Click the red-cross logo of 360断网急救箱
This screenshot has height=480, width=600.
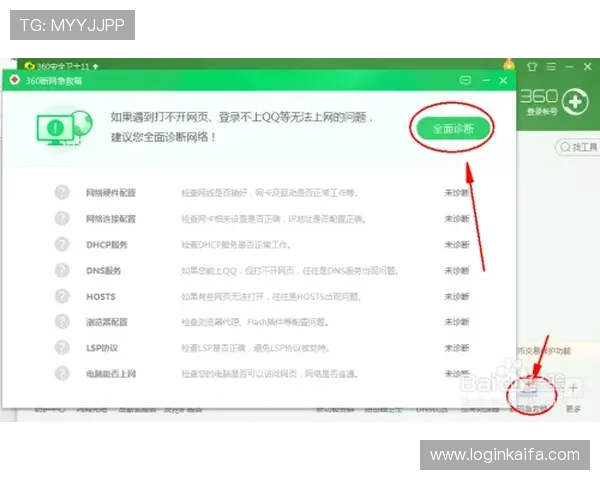[15, 80]
